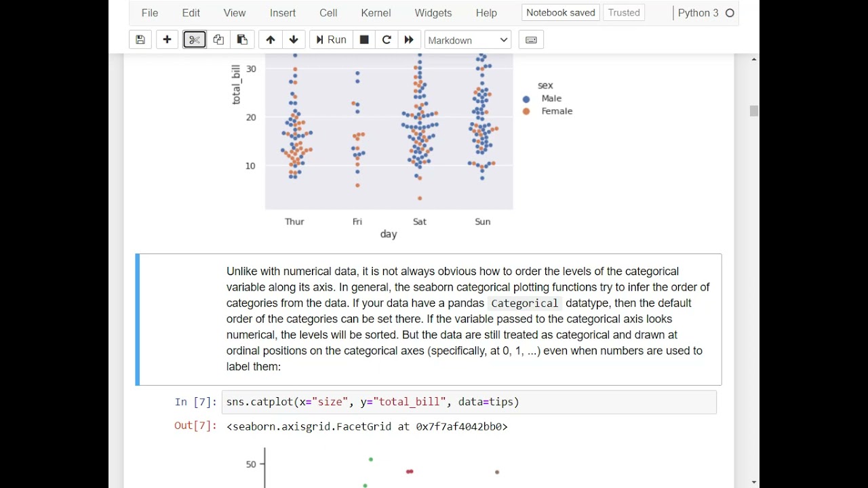Open cell type dropdown showing Markdown
Viewport: 868px width, 488px height.
pos(468,40)
